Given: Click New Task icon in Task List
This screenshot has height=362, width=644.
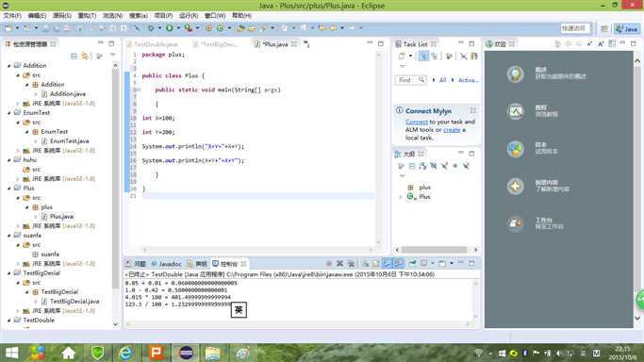Looking at the screenshot, I should (402, 56).
